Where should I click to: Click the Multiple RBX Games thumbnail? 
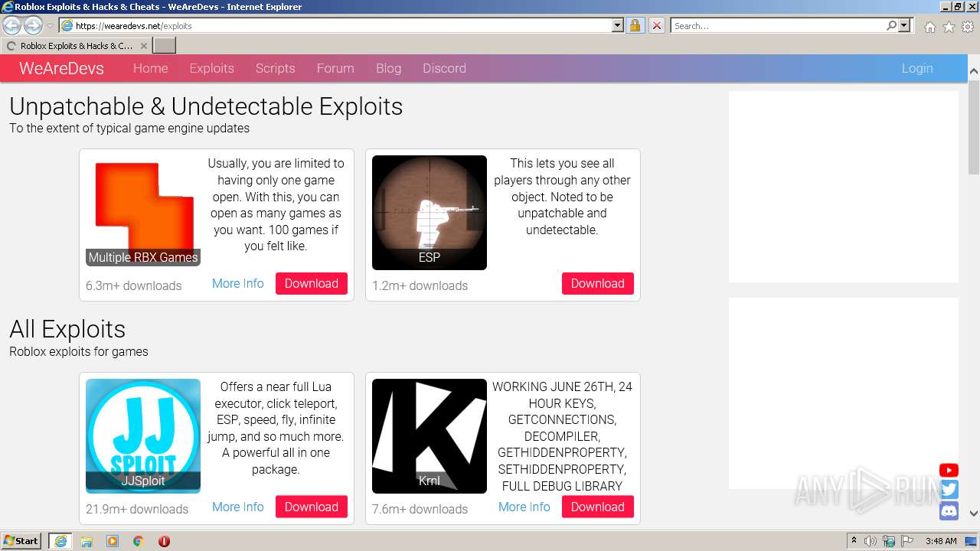[143, 210]
